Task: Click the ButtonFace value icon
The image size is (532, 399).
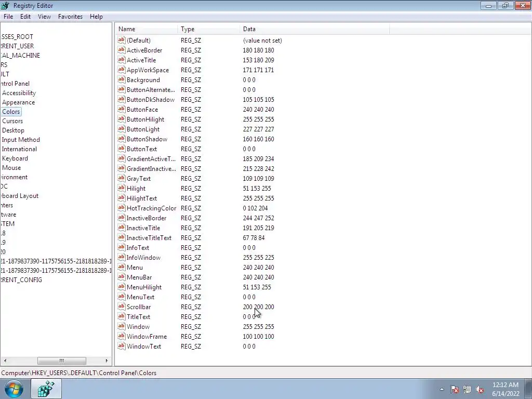Action: point(122,109)
